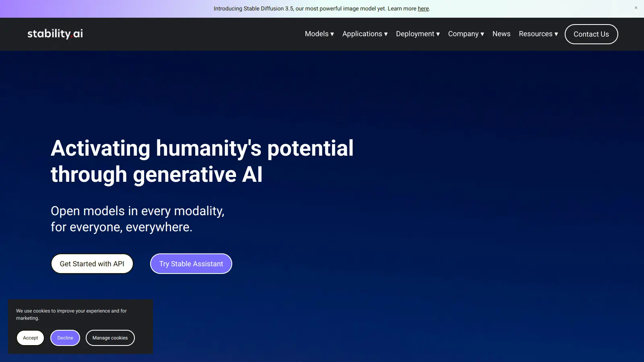Viewport: 644px width, 362px height.
Task: Open the Models dropdown menu
Action: [x=317, y=34]
